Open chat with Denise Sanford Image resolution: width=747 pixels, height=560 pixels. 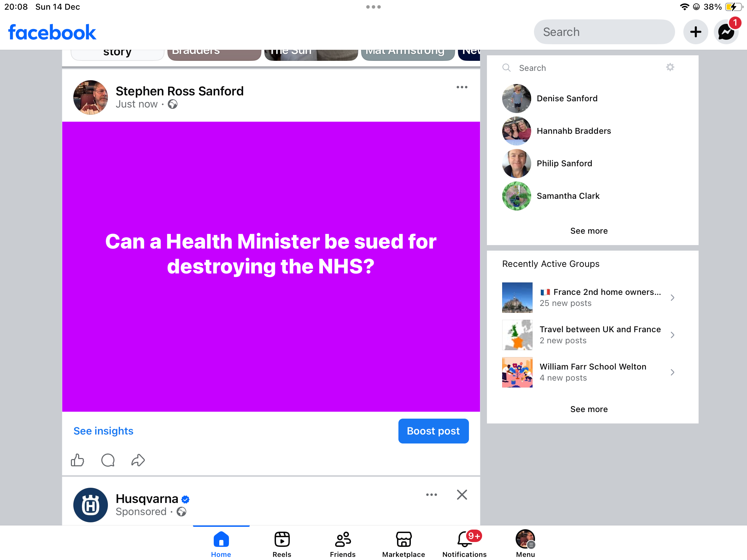click(x=567, y=99)
